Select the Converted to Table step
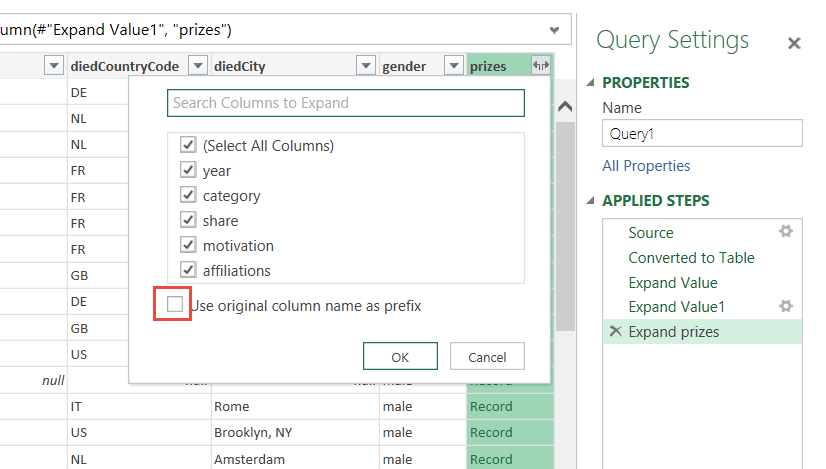The width and height of the screenshot is (826, 469). pos(691,258)
